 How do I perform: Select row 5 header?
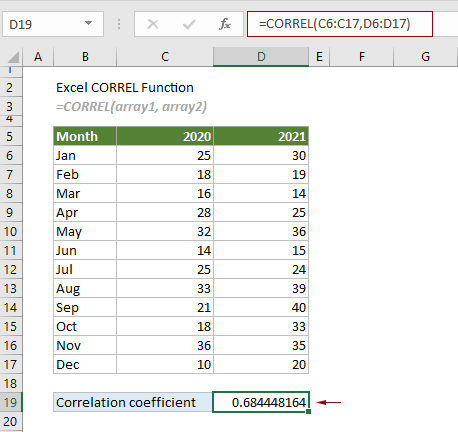click(11, 136)
